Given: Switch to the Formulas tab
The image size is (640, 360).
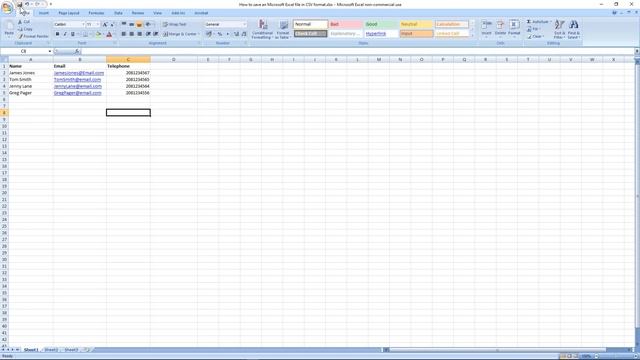Looking at the screenshot, I should [x=96, y=13].
